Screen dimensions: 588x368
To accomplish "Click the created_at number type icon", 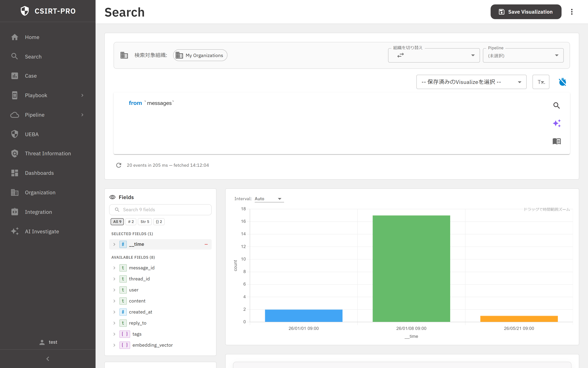I will pos(123,312).
